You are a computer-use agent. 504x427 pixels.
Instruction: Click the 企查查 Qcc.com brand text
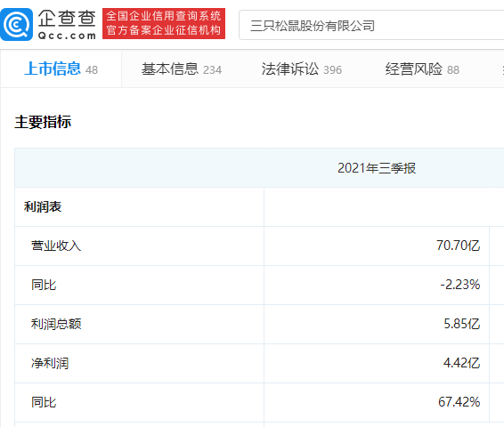click(x=67, y=24)
